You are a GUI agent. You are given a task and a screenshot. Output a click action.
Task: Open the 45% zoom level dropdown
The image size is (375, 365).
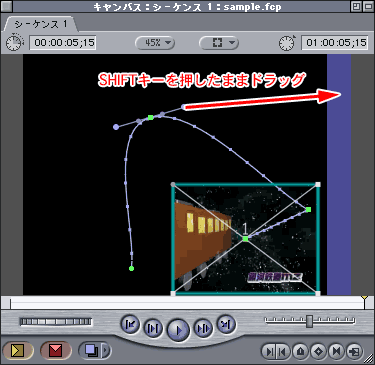coord(155,43)
